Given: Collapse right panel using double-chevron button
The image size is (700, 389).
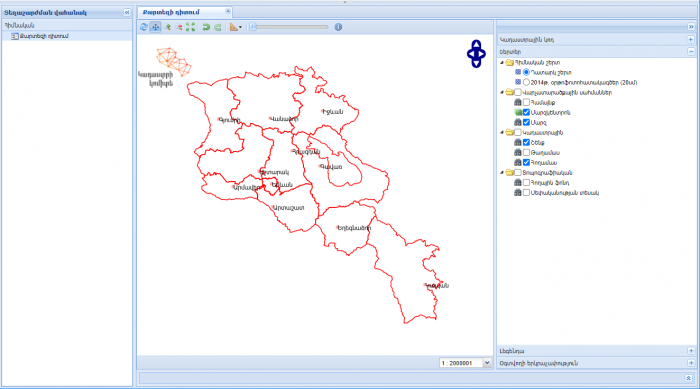Looking at the screenshot, I should pyautogui.click(x=691, y=27).
